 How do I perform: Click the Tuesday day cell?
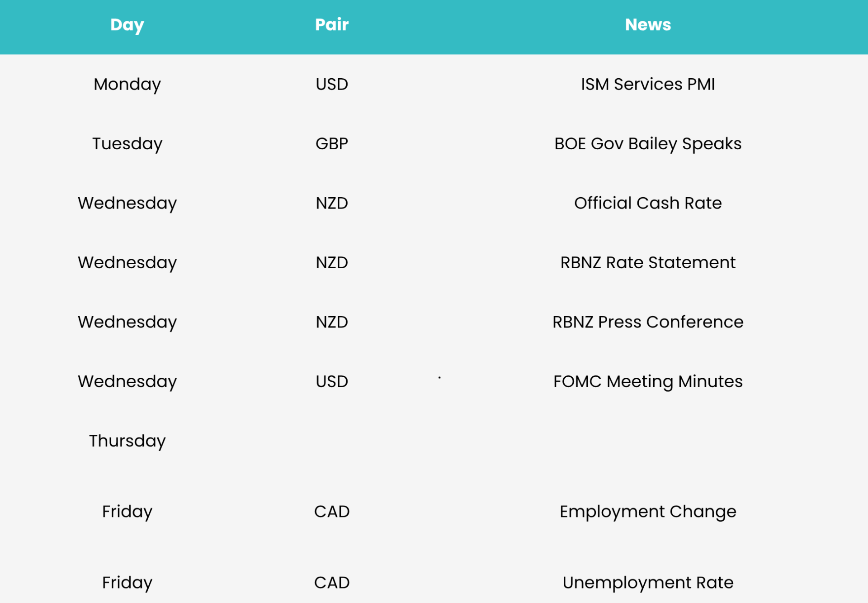click(127, 144)
